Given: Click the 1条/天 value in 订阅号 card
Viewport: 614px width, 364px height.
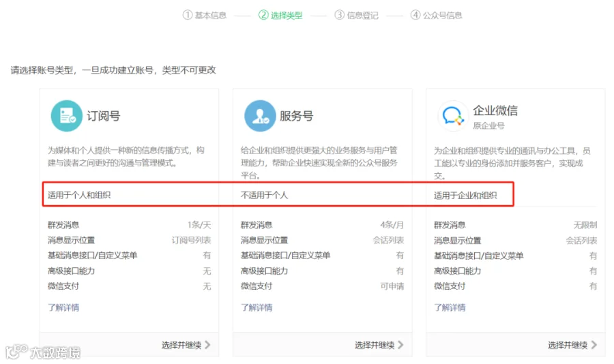Looking at the screenshot, I should (199, 225).
